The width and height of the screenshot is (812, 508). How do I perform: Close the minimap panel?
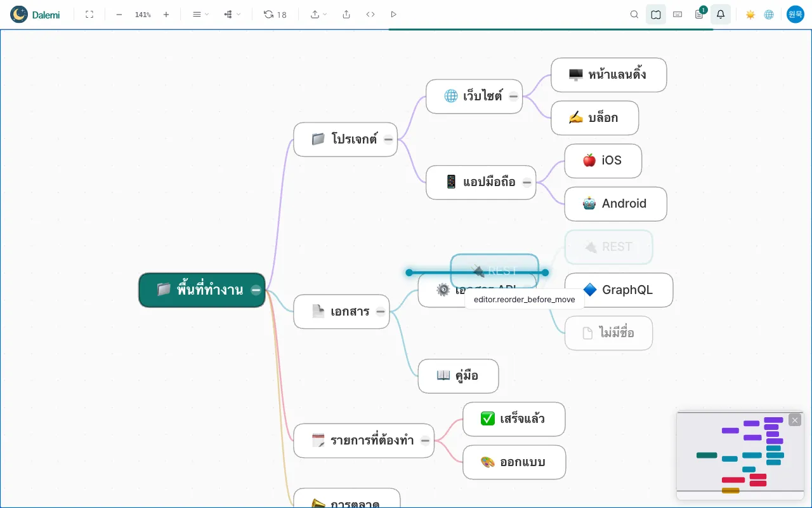[x=795, y=420]
